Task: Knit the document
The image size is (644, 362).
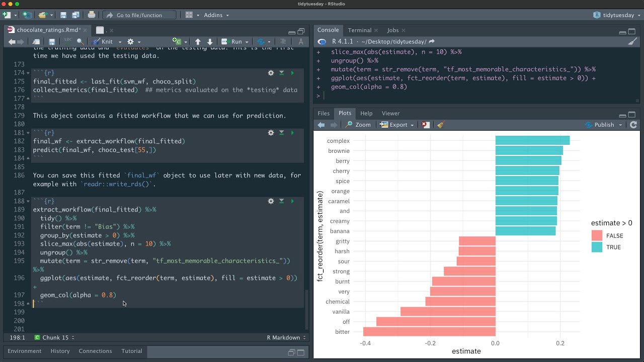Action: pyautogui.click(x=103, y=42)
